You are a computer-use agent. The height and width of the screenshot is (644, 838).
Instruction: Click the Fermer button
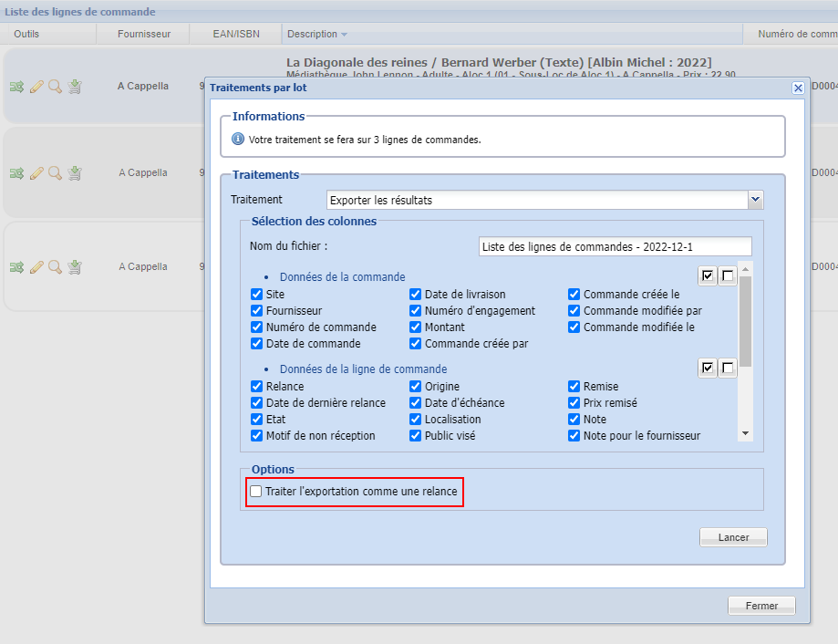pos(760,605)
